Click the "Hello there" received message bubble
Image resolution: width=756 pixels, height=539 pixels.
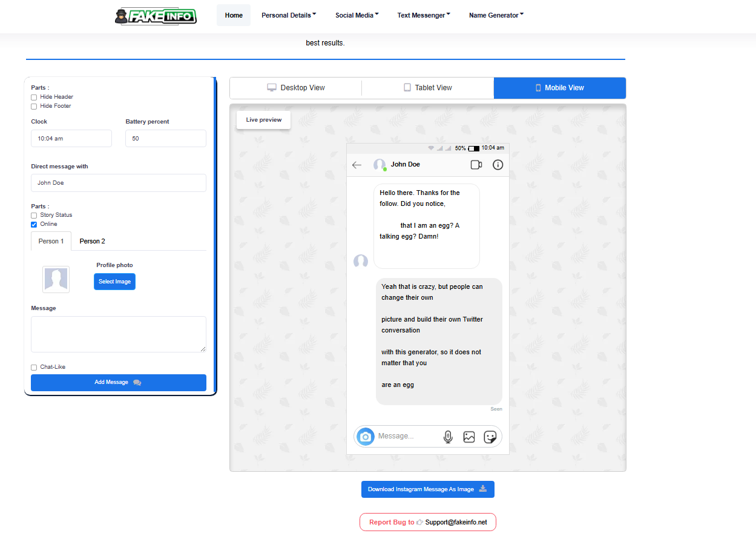pyautogui.click(x=427, y=227)
